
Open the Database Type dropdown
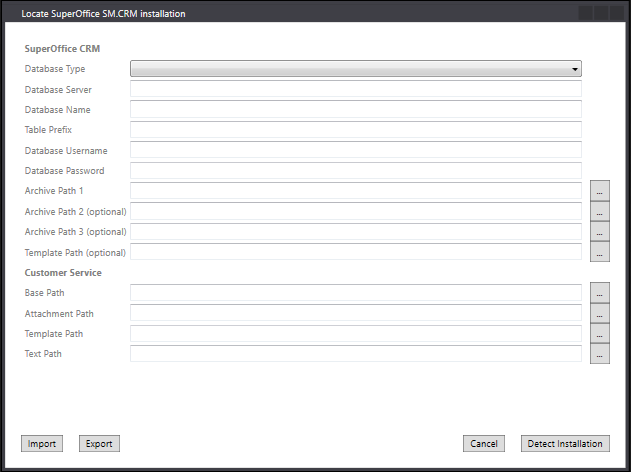coord(356,69)
